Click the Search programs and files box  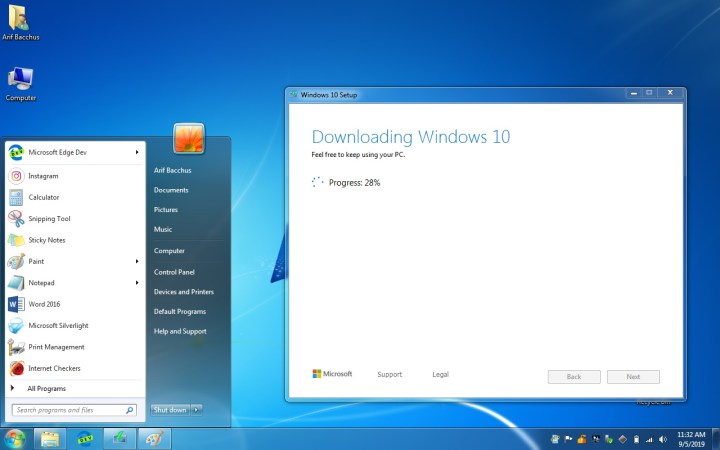[68, 410]
